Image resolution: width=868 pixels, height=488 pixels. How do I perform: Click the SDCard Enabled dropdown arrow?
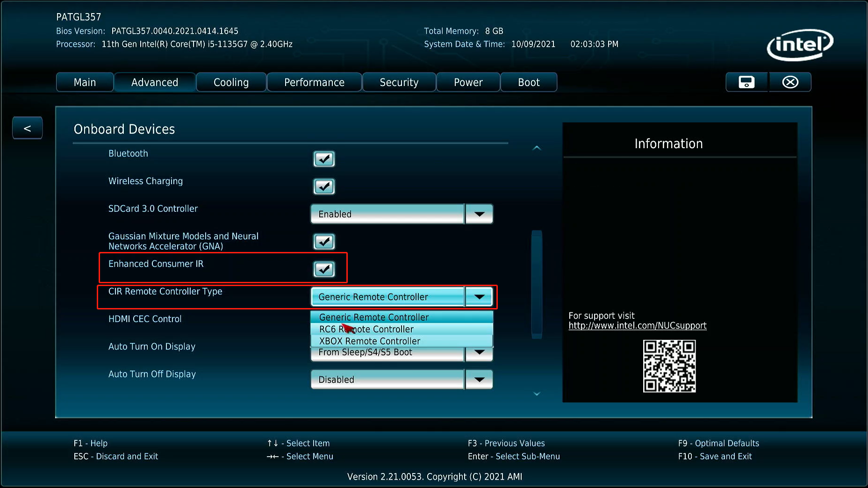coord(479,214)
